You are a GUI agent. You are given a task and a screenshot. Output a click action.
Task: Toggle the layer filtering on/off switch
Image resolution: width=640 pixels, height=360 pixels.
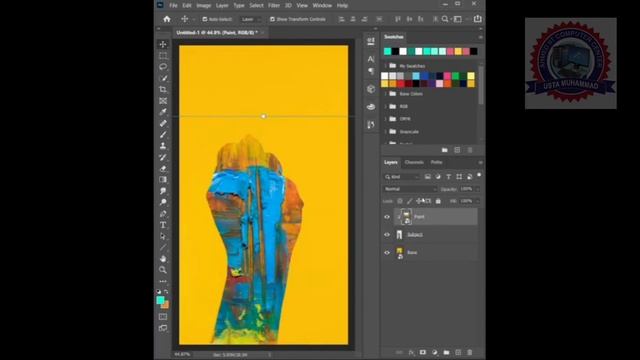coord(479,176)
